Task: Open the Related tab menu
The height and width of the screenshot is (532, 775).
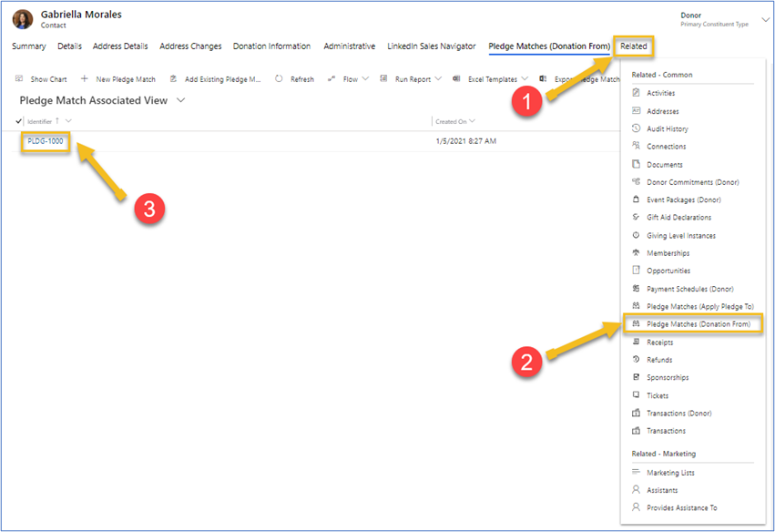Action: (634, 46)
